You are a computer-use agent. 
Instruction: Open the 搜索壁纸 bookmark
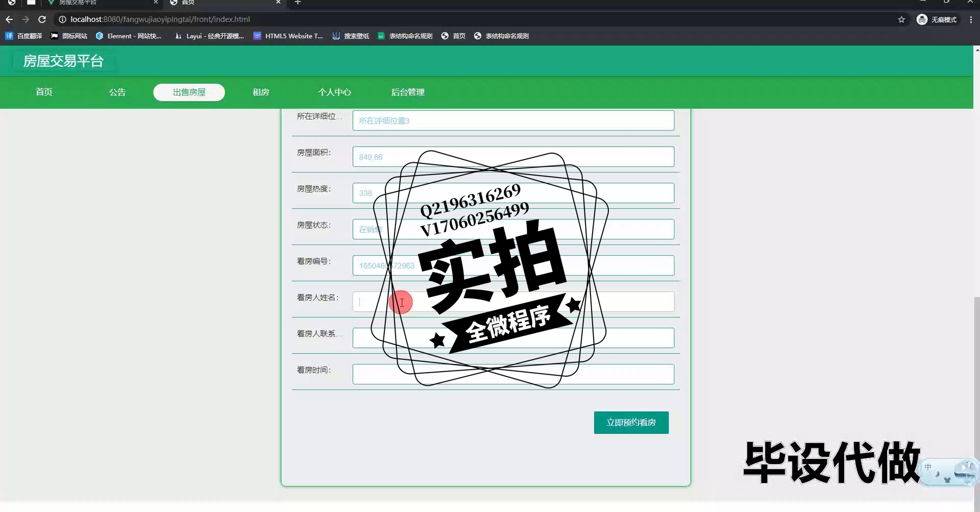(x=351, y=36)
